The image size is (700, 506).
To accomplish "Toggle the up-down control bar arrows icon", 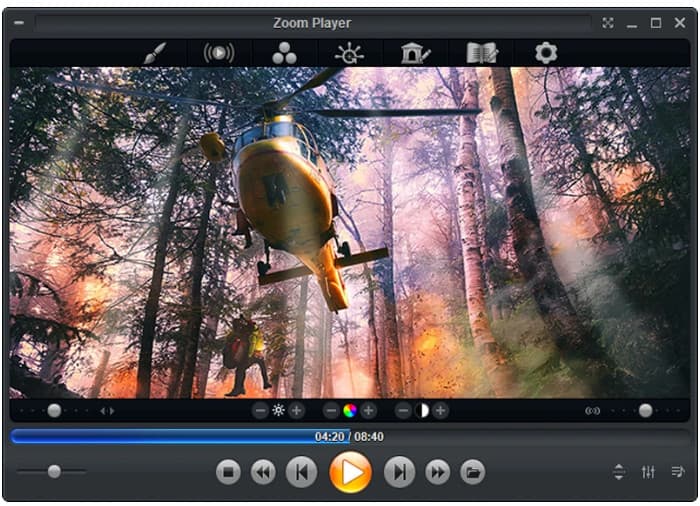I will tap(619, 472).
